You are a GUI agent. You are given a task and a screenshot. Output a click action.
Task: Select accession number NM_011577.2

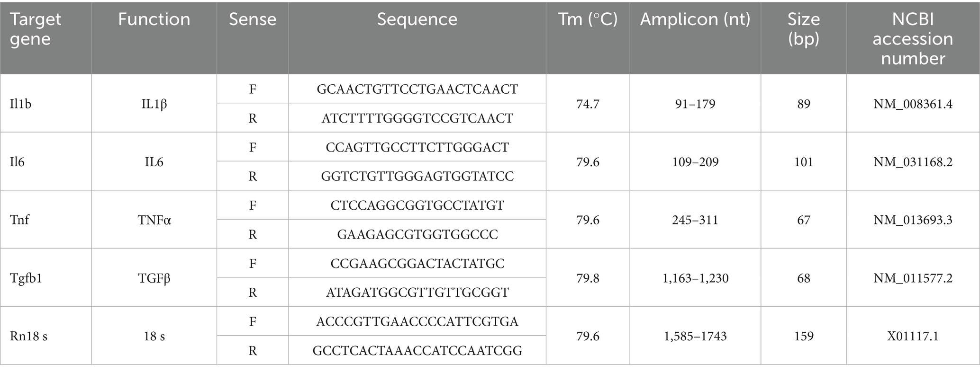click(x=912, y=278)
